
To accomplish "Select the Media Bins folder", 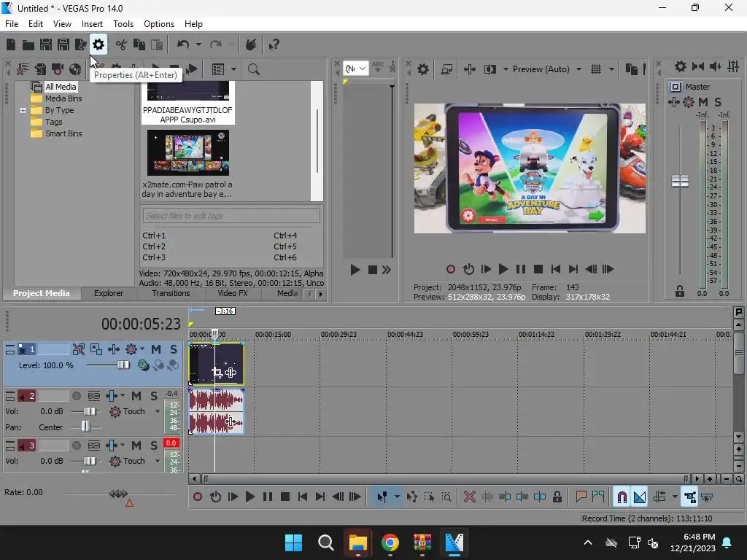I will coord(63,98).
